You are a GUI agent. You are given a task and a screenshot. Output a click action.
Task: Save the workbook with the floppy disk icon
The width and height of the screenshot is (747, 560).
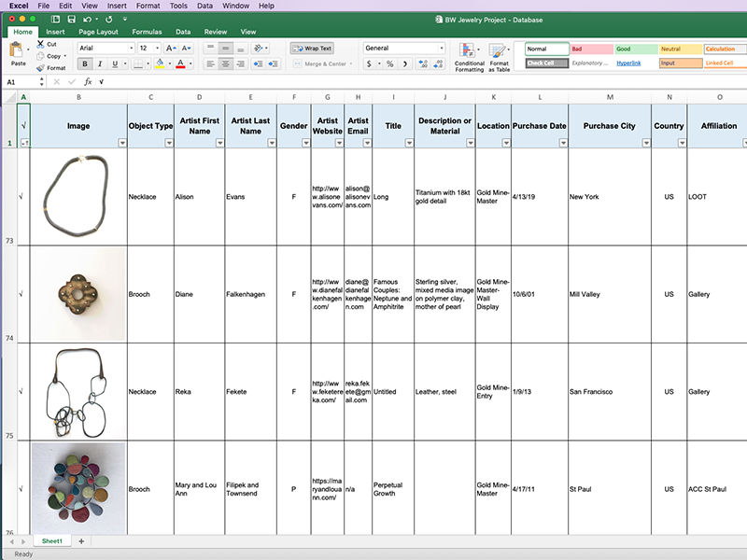click(x=72, y=20)
